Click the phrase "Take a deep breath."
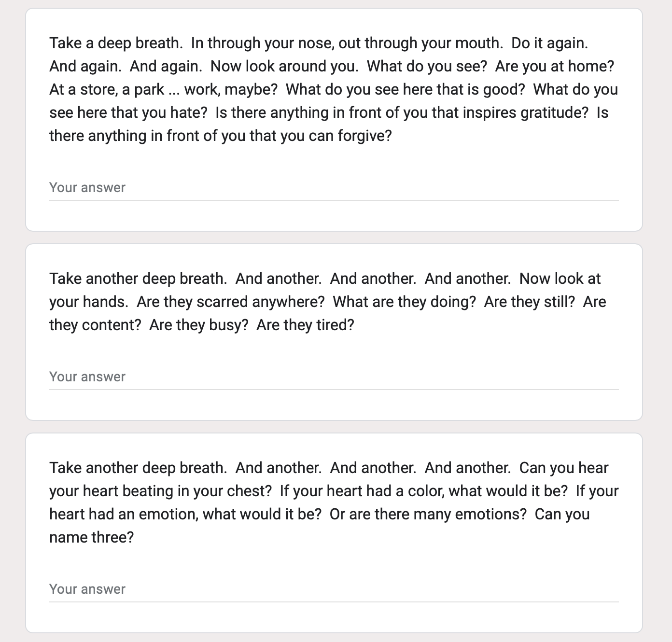This screenshot has height=642, width=672. click(x=116, y=43)
